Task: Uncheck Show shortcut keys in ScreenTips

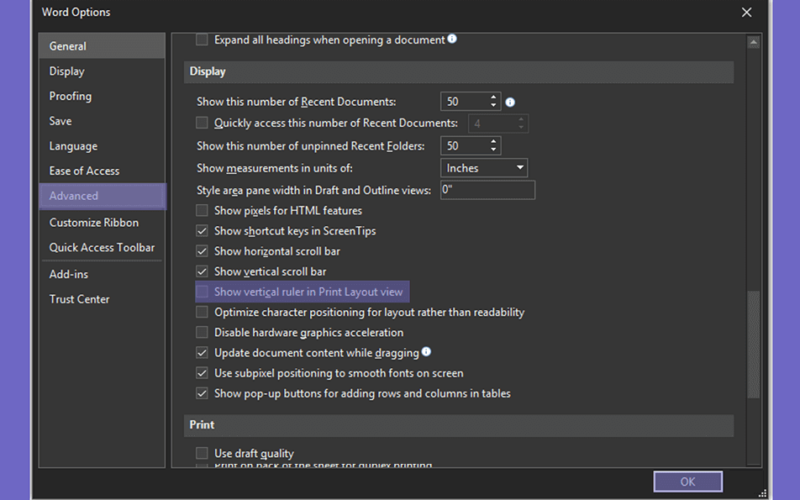Action: click(202, 231)
